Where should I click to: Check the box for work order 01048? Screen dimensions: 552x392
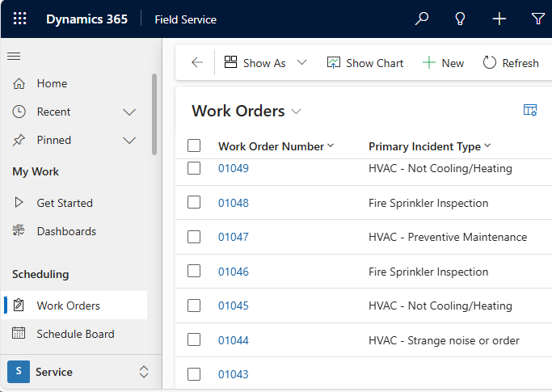click(194, 203)
